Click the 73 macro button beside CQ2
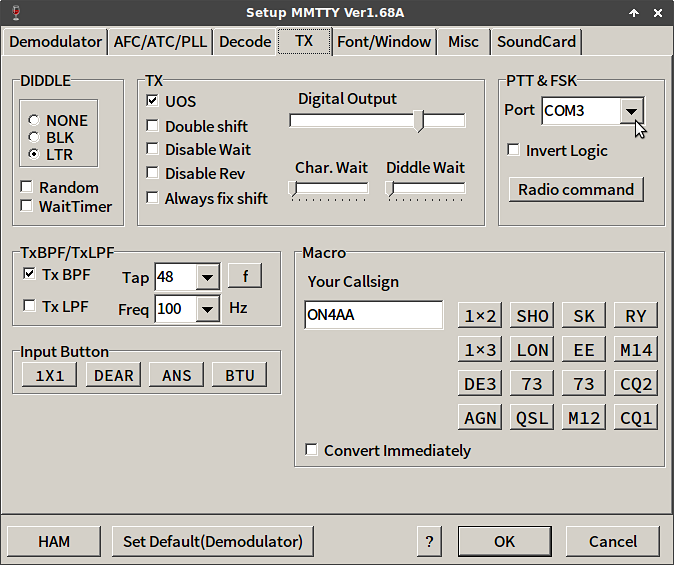 [x=584, y=384]
